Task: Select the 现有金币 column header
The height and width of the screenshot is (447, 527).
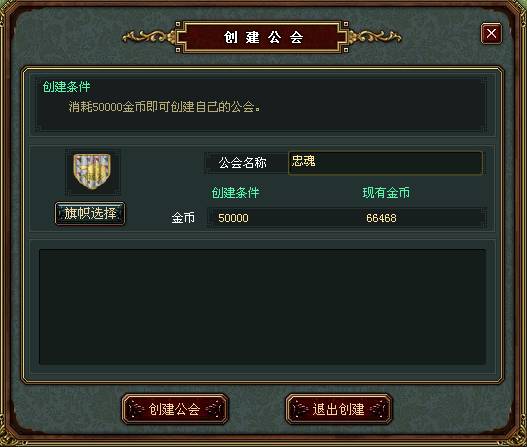Action: click(x=386, y=193)
